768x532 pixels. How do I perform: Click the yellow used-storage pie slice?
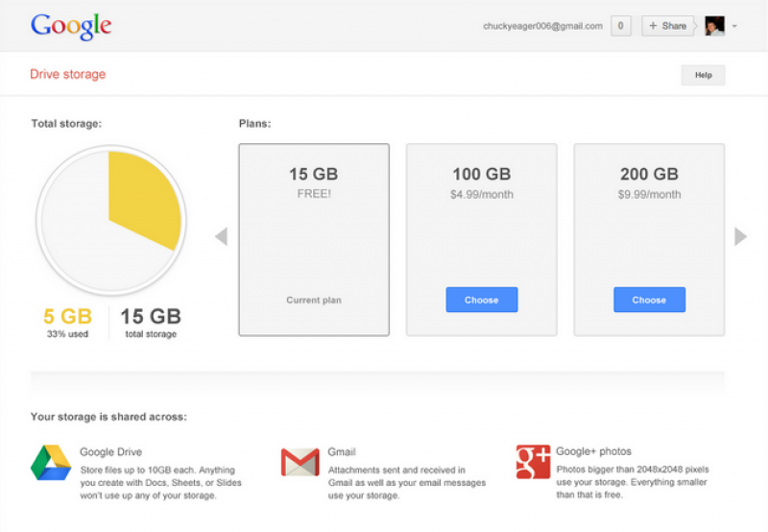[144, 197]
